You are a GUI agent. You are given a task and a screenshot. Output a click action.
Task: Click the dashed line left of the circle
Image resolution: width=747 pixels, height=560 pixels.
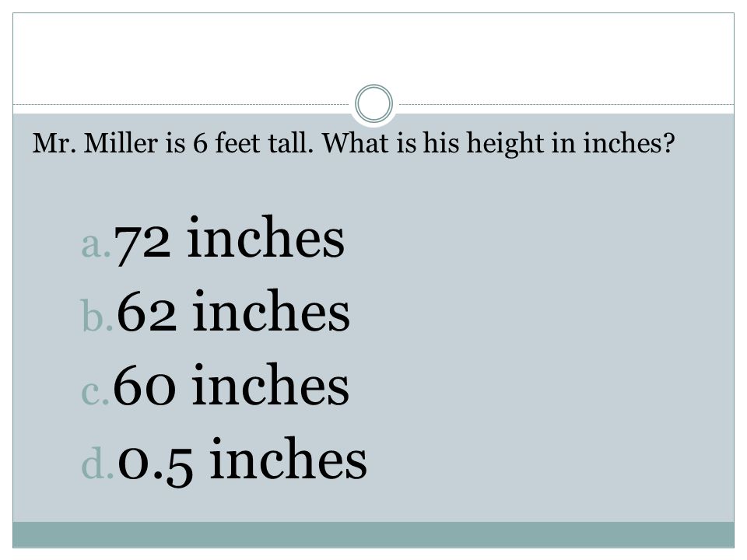181,104
